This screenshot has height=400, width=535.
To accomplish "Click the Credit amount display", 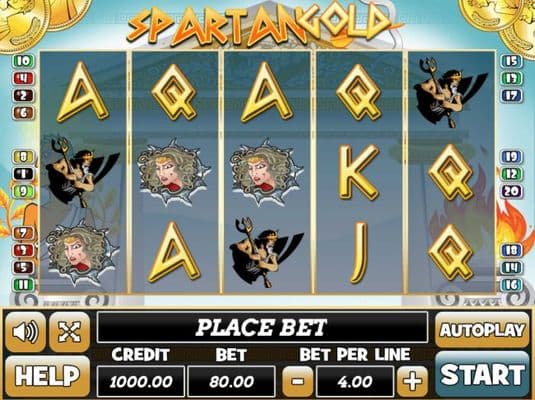I will (x=141, y=382).
